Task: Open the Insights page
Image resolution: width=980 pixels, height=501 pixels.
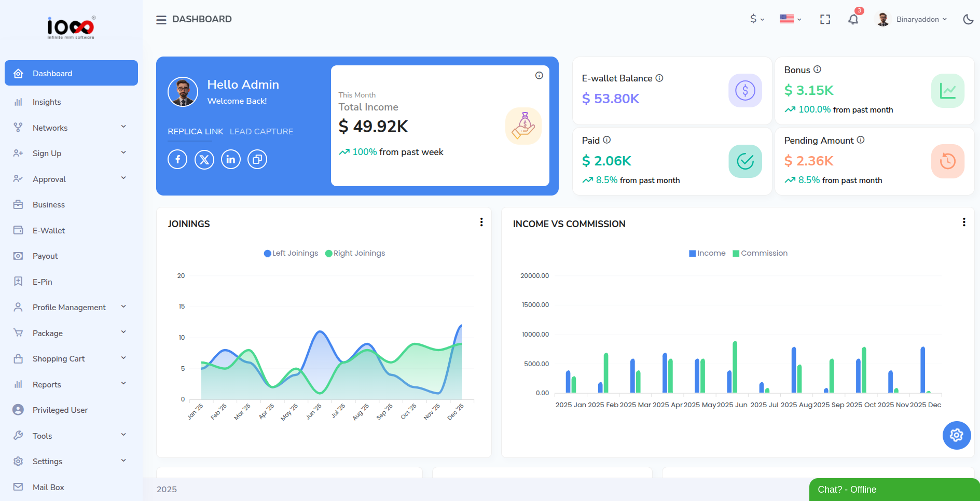Action: 47,102
